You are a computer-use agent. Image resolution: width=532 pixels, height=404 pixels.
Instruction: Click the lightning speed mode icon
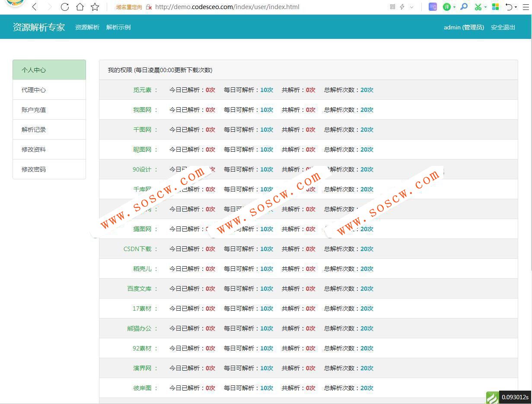pyautogui.click(x=402, y=7)
